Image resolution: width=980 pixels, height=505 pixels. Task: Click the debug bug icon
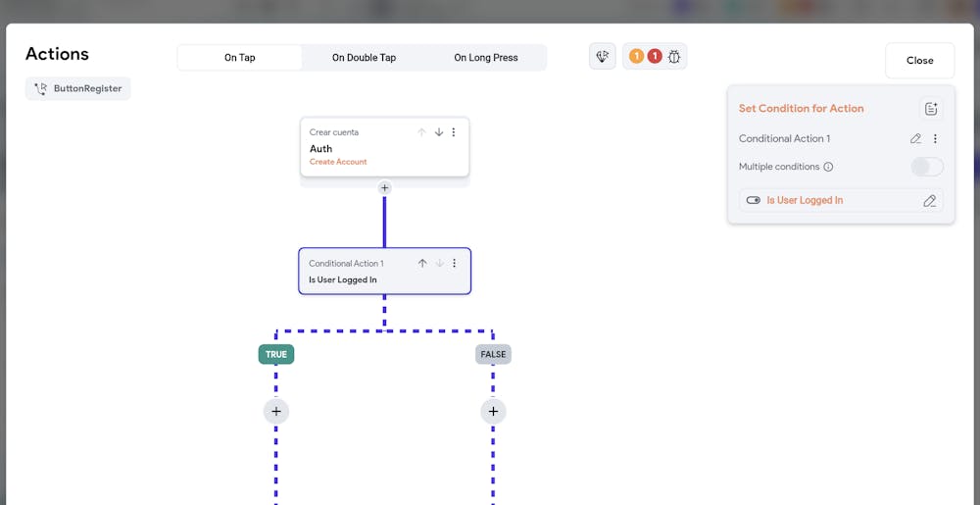(x=674, y=57)
